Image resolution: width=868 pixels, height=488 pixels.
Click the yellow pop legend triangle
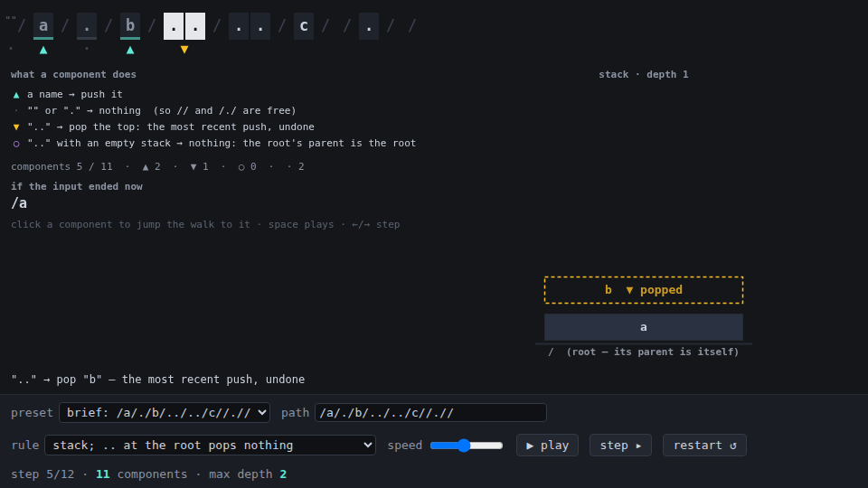[16, 127]
